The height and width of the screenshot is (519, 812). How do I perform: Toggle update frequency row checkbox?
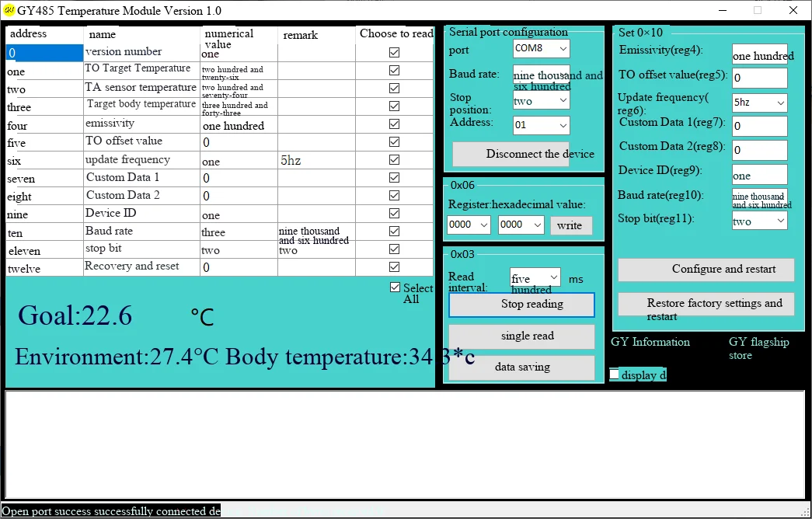point(394,159)
